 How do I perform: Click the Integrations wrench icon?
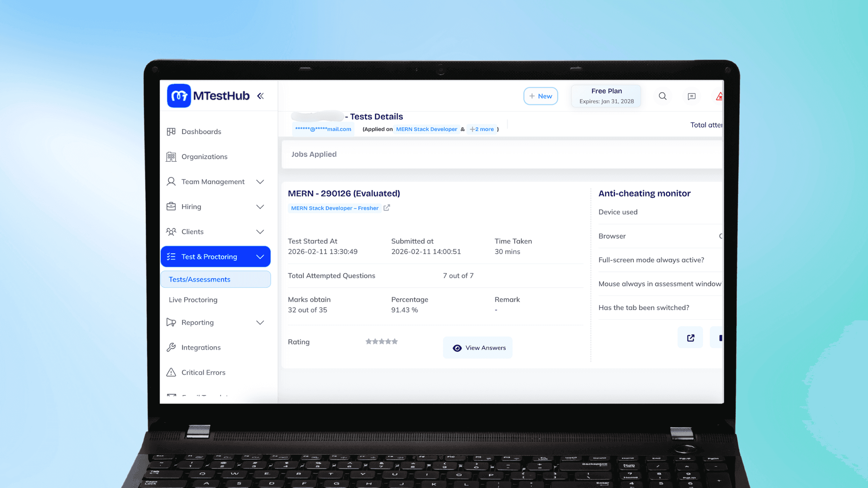[x=171, y=347]
